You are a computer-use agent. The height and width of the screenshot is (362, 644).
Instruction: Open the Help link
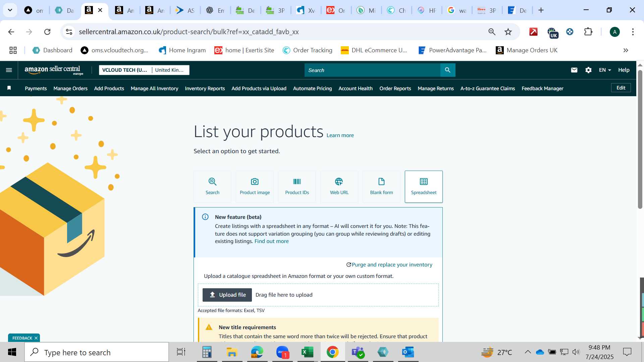[x=624, y=70]
